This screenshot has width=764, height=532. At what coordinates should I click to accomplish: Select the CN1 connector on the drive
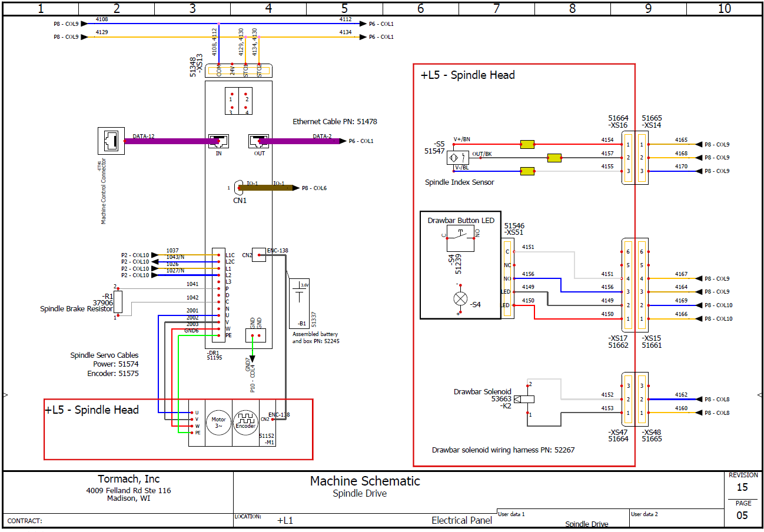click(240, 188)
